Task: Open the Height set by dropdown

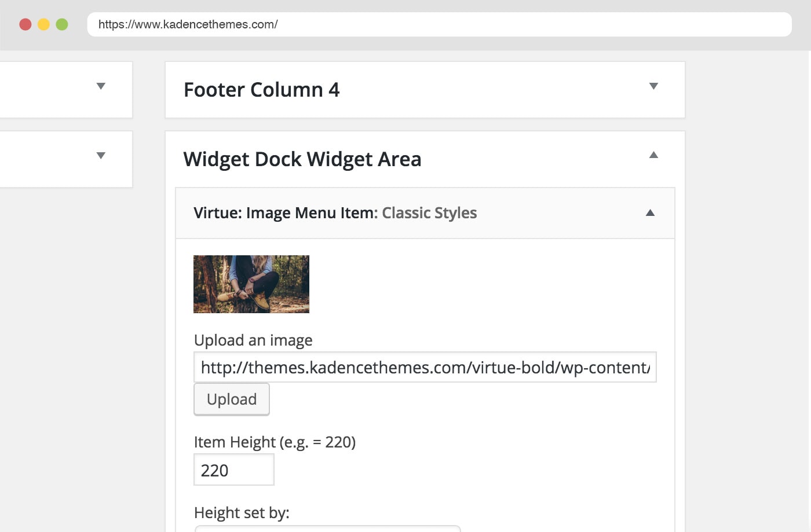Action: [x=327, y=529]
